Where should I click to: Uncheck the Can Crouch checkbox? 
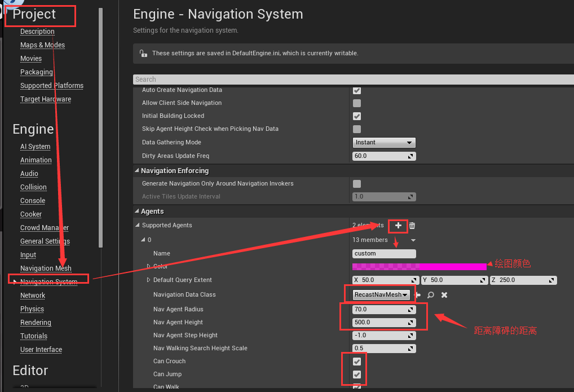(x=357, y=362)
